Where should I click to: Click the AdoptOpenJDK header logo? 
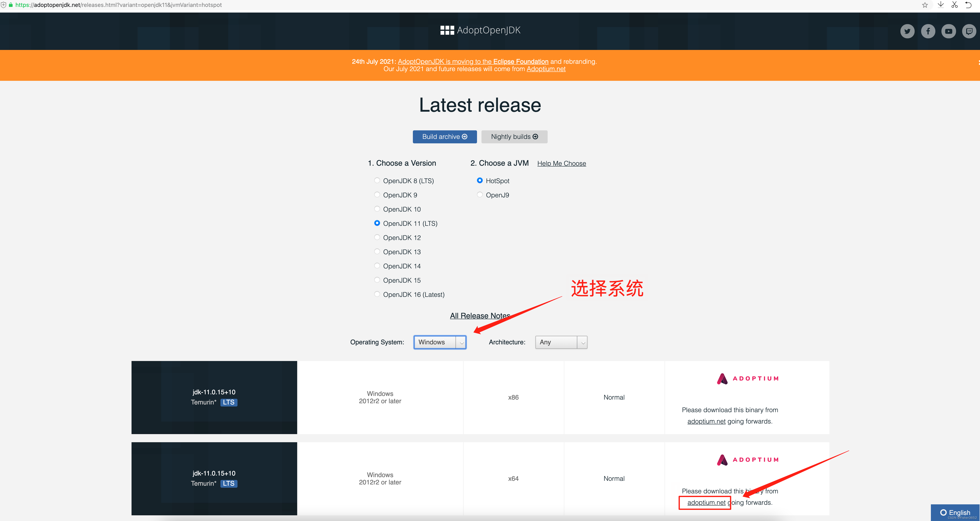pyautogui.click(x=480, y=30)
